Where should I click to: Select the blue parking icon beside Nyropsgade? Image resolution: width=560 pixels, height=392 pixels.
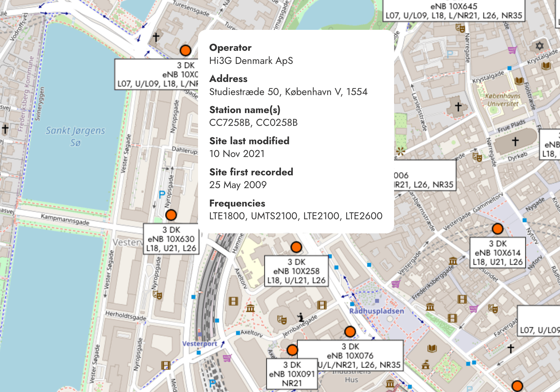tap(162, 195)
